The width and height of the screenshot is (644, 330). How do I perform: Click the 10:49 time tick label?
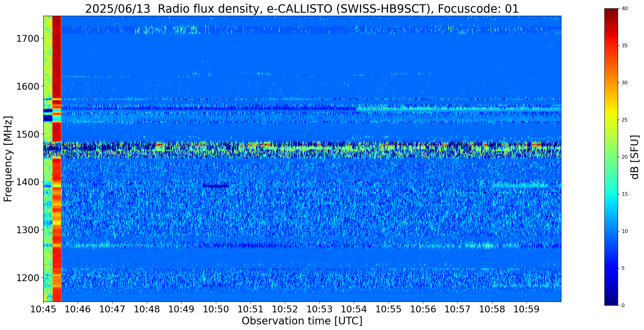pyautogui.click(x=181, y=309)
